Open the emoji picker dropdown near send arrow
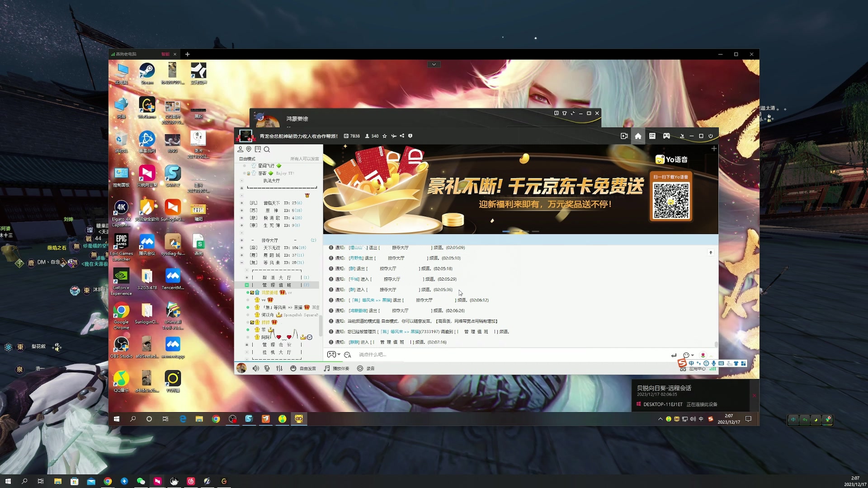 pyautogui.click(x=688, y=355)
